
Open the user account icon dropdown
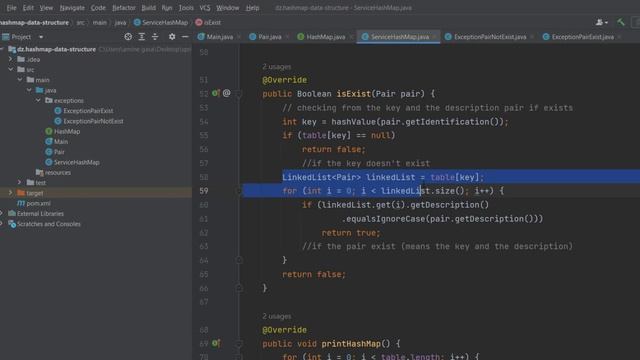602,22
